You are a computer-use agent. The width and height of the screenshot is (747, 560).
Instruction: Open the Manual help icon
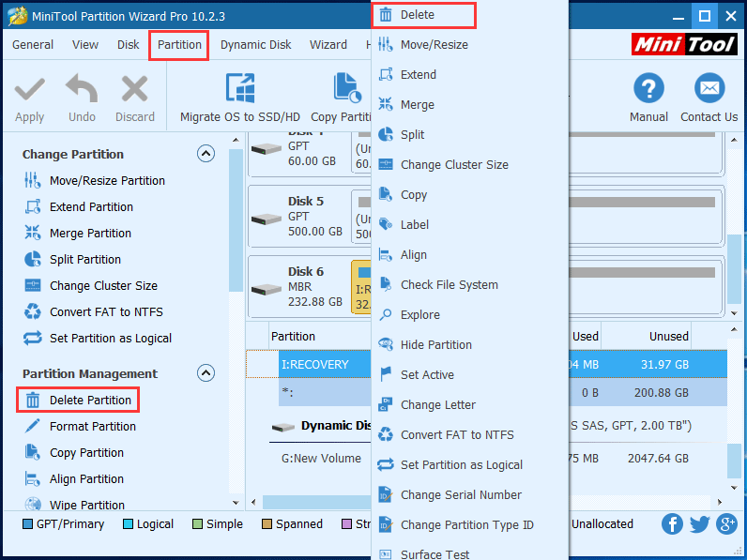(648, 88)
